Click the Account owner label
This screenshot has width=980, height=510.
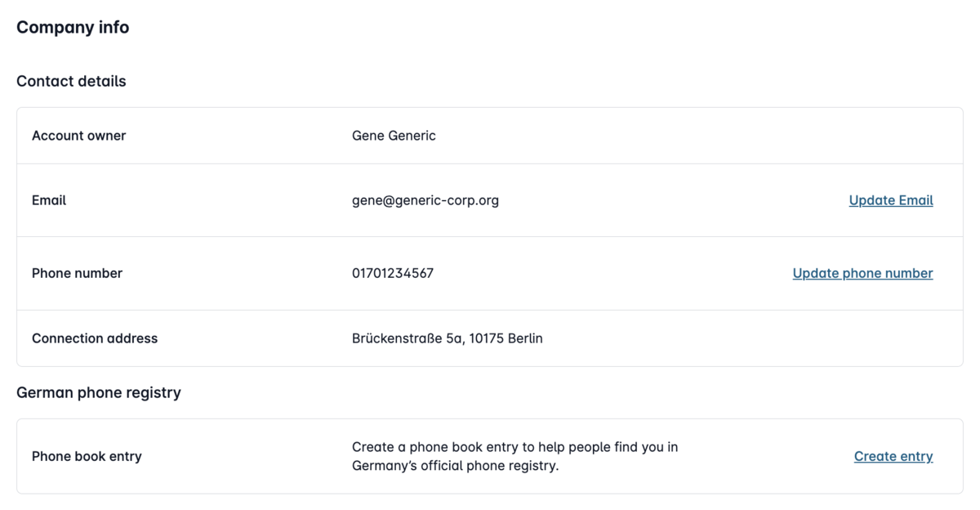coord(78,136)
